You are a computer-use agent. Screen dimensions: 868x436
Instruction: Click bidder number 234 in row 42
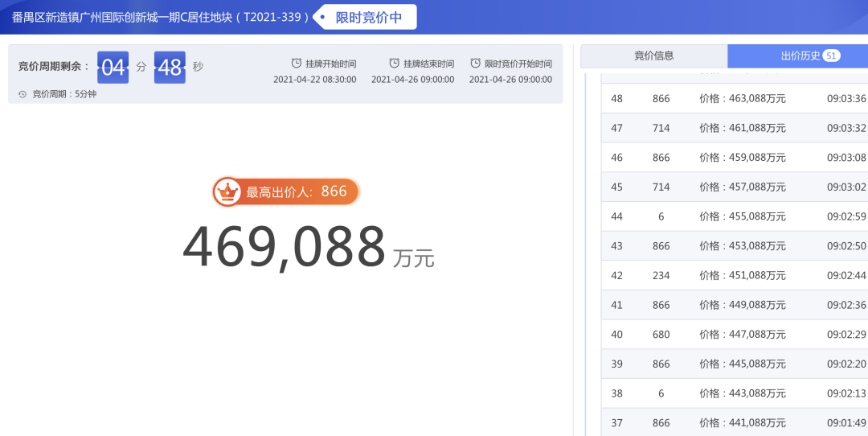tap(661, 275)
